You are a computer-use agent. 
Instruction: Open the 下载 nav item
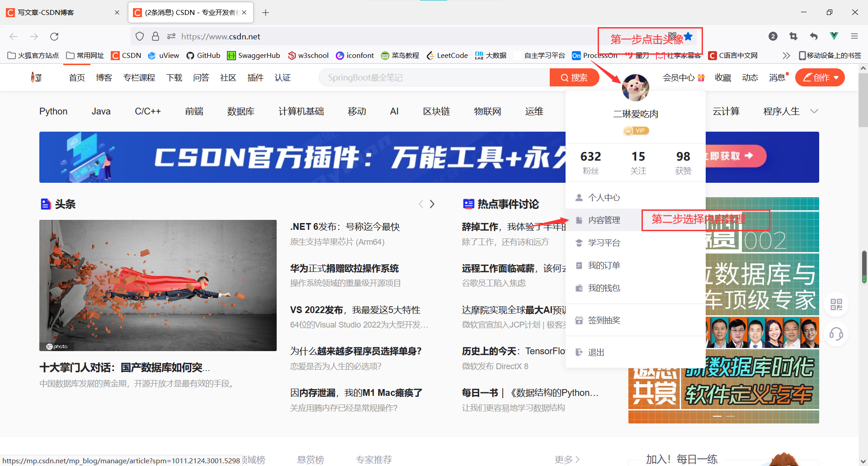[174, 77]
